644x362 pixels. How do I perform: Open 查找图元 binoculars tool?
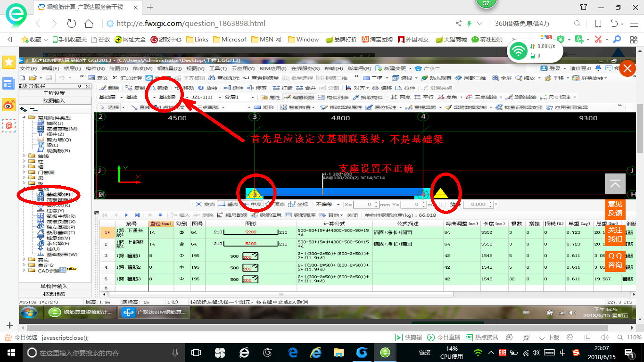(x=224, y=78)
